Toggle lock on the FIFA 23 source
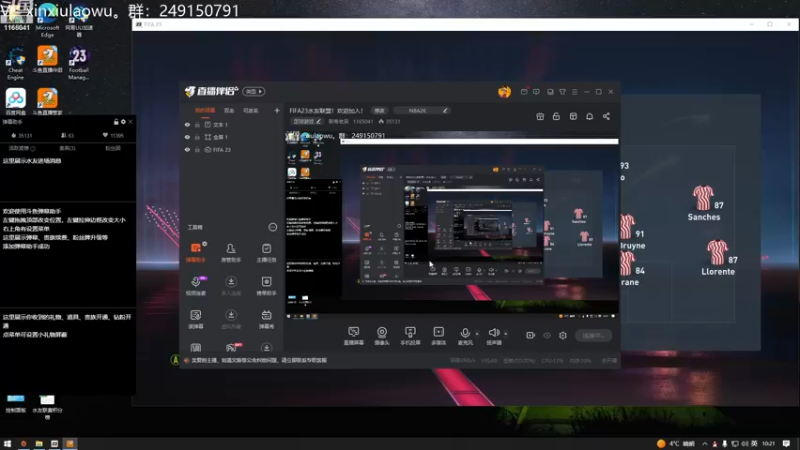 pos(197,150)
